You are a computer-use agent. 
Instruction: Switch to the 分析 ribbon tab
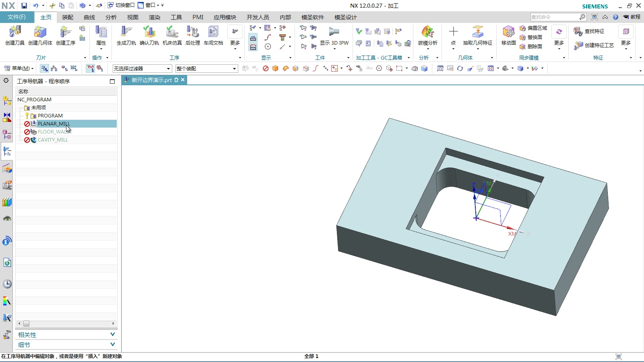click(111, 17)
